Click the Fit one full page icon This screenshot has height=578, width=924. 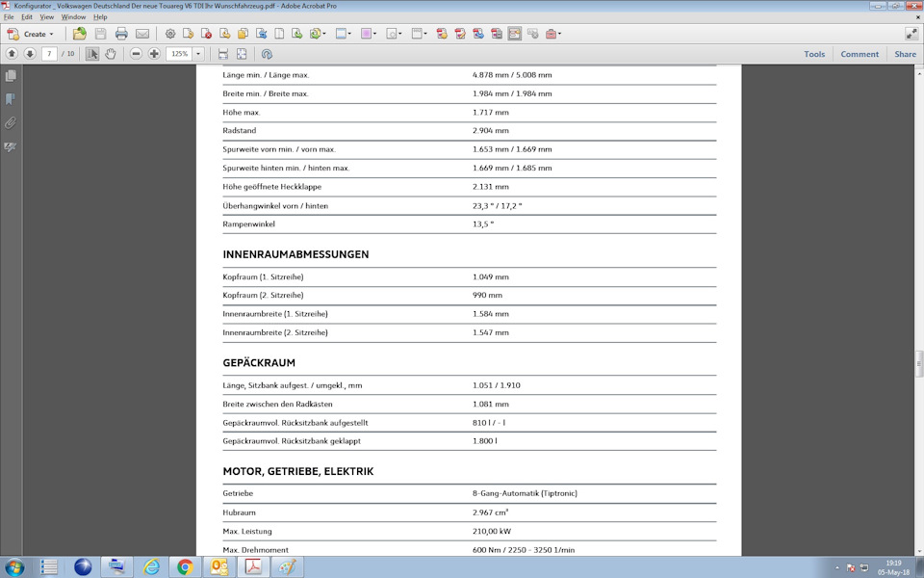pos(242,54)
